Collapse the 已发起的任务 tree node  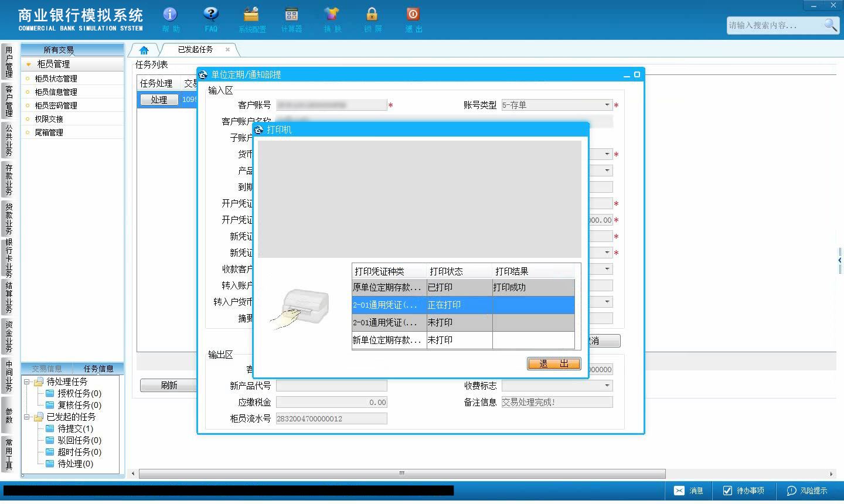pyautogui.click(x=26, y=417)
